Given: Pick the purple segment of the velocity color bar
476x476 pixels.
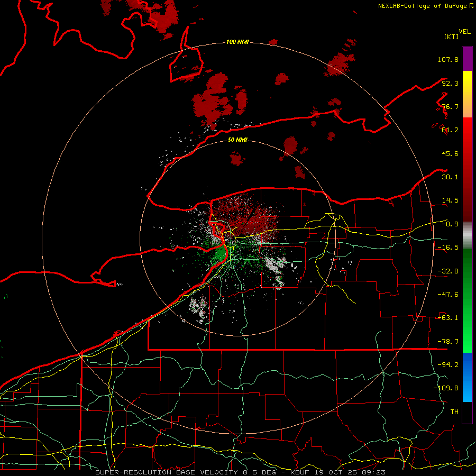Looking at the screenshot, I should [467, 59].
